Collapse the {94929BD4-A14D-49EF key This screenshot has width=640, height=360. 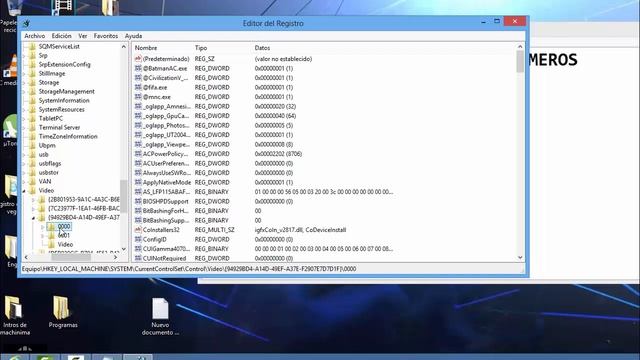(x=33, y=218)
